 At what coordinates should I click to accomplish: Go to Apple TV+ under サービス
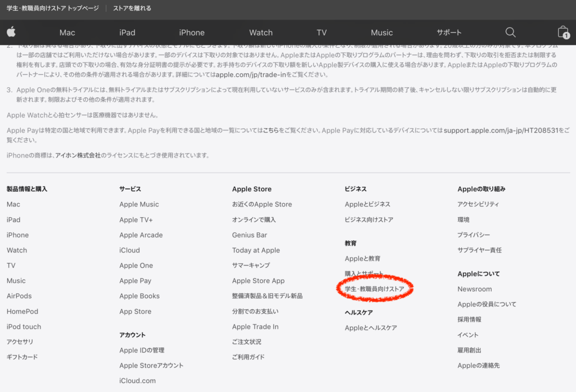pos(136,220)
